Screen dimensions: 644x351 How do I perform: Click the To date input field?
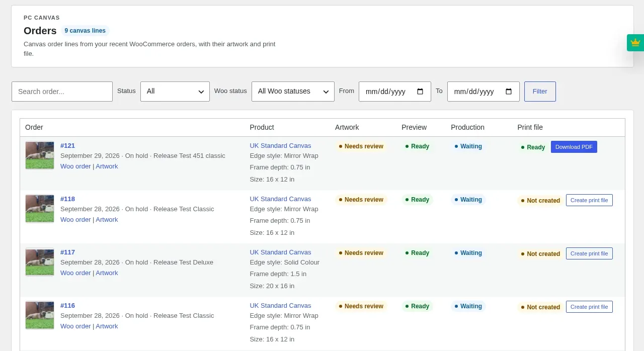[x=484, y=92]
